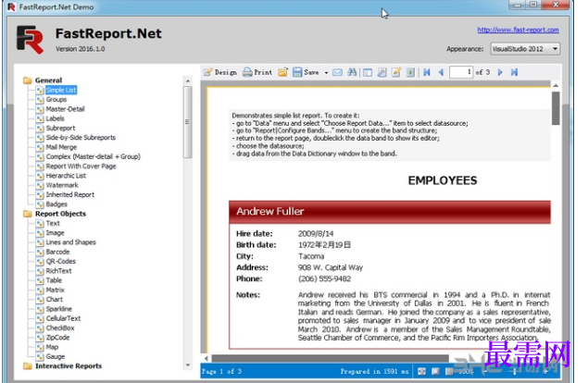Open a report file with the folder icon
588x383 pixels.
pos(282,72)
